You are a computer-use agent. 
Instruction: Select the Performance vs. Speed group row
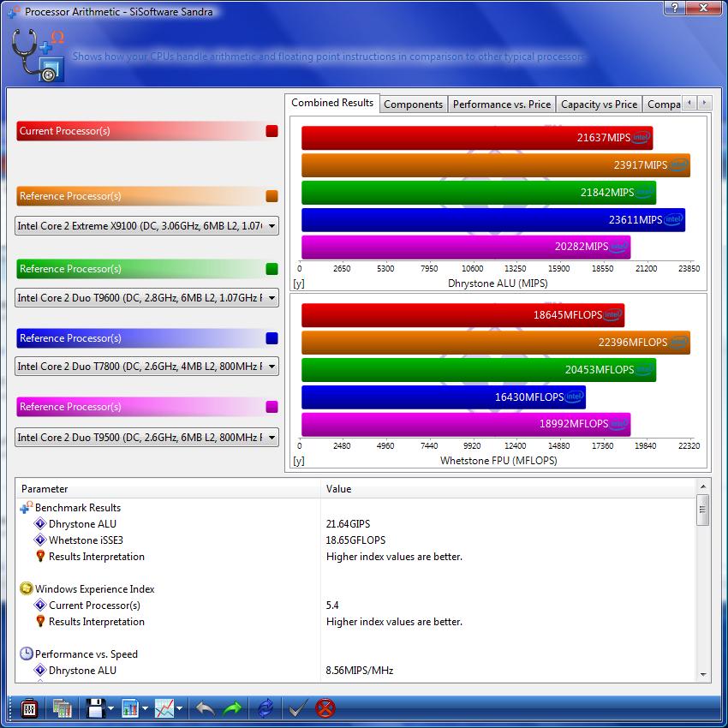tap(355, 653)
